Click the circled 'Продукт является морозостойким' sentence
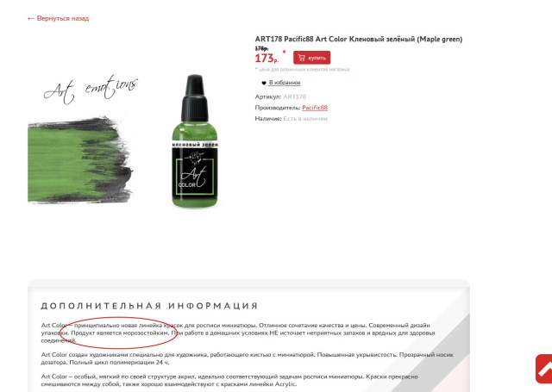The height and width of the screenshot is (392, 552). point(120,333)
